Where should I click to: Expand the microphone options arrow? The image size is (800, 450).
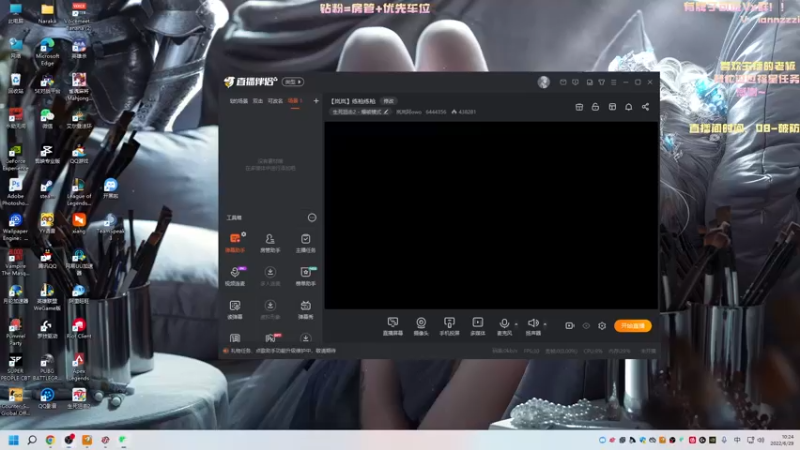click(516, 324)
